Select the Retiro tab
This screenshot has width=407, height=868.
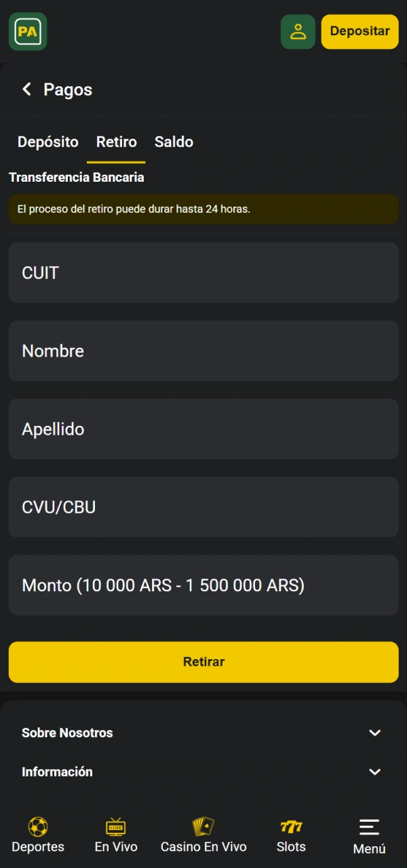click(x=116, y=142)
